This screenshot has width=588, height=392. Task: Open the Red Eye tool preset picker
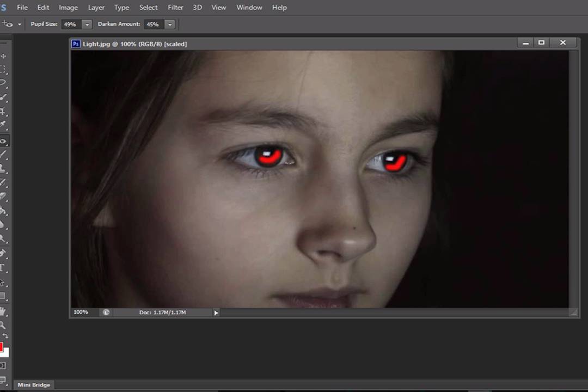pyautogui.click(x=20, y=24)
